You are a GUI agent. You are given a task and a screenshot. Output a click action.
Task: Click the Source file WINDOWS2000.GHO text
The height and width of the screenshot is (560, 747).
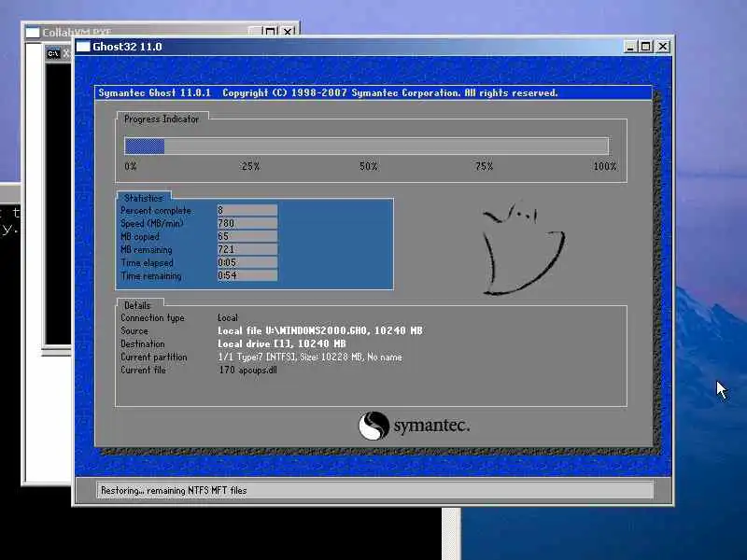(320, 330)
